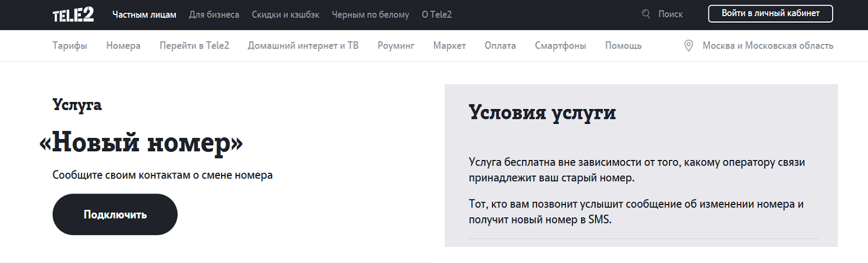Screen dimensions: 868x263
Task: Click the location pin icon
Action: coord(689,46)
